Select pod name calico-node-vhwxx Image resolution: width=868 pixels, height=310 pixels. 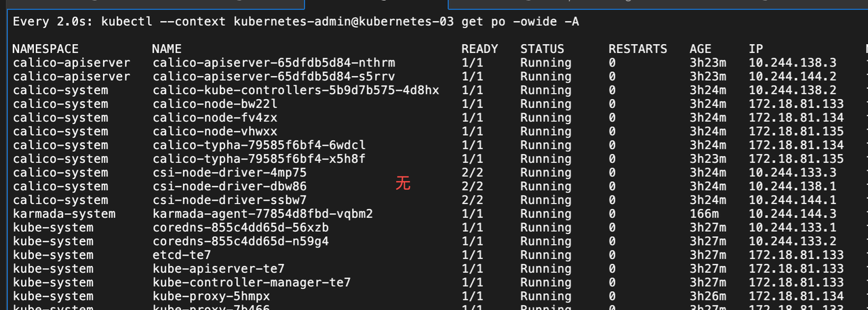pos(214,131)
